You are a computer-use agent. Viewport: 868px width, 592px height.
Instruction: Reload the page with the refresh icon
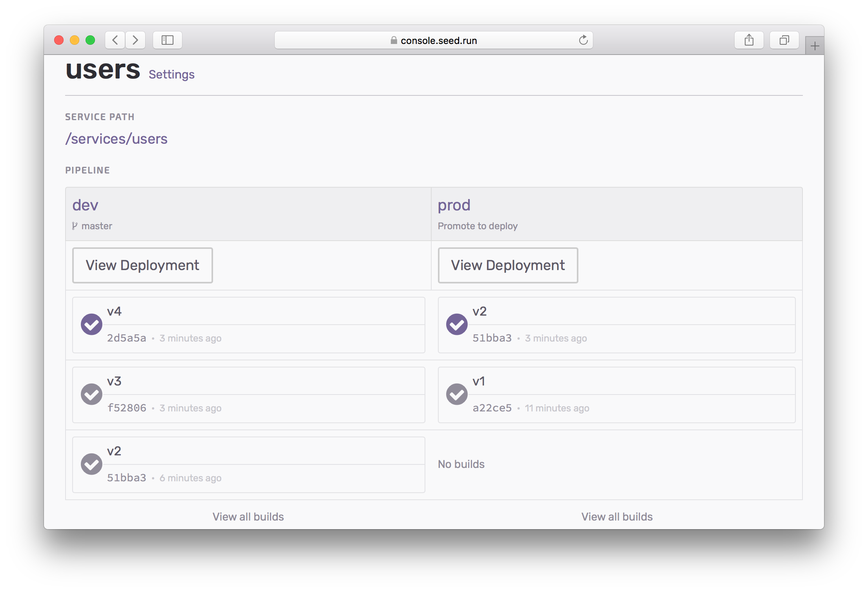(583, 40)
